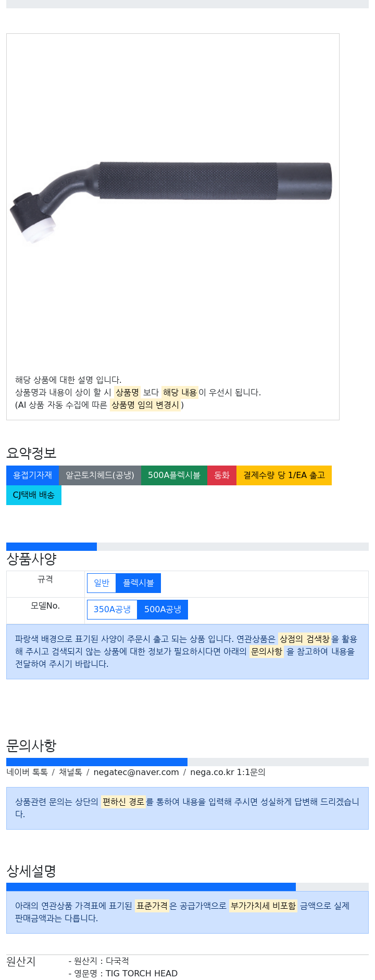The height and width of the screenshot is (980, 375).
Task: Open the 채널톡 inquiry link
Action: pos(70,772)
